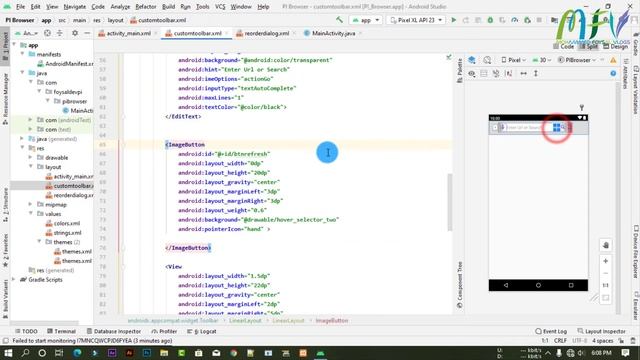Click Collapse All in the Project panel
This screenshot has width=640, height=360.
click(60, 33)
